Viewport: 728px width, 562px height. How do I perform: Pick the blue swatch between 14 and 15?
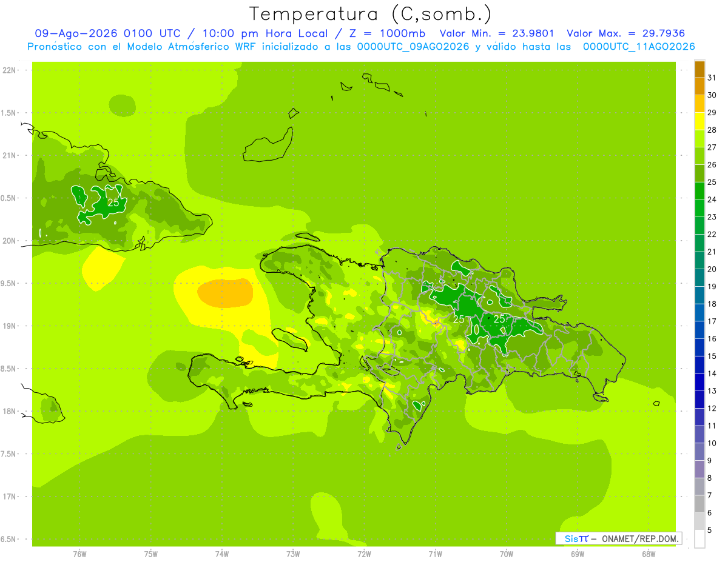(x=699, y=364)
